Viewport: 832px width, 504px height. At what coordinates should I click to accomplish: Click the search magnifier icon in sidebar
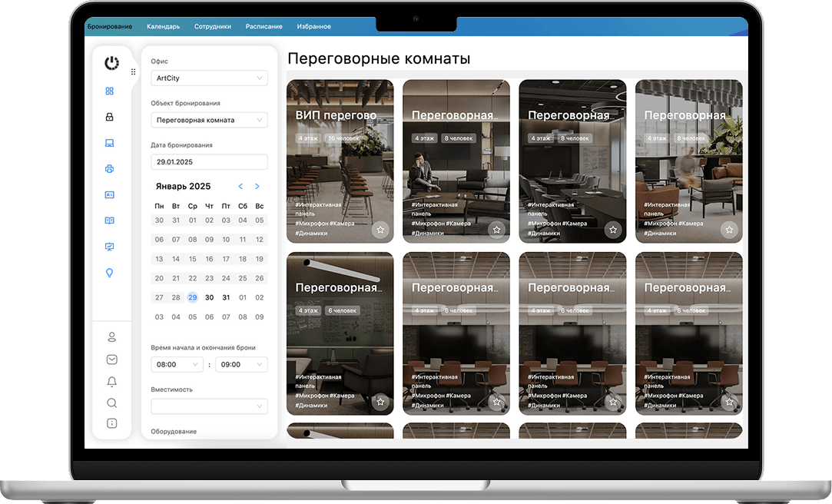(112, 403)
